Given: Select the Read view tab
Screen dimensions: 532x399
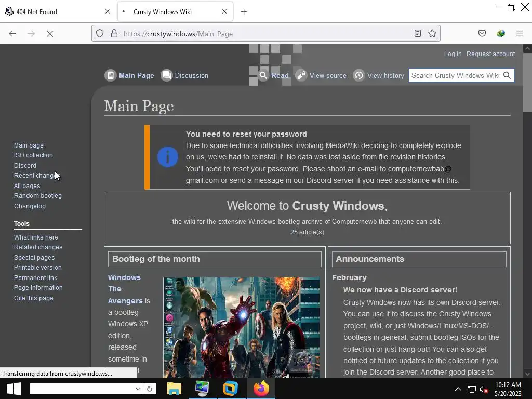Looking at the screenshot, I should (x=280, y=75).
